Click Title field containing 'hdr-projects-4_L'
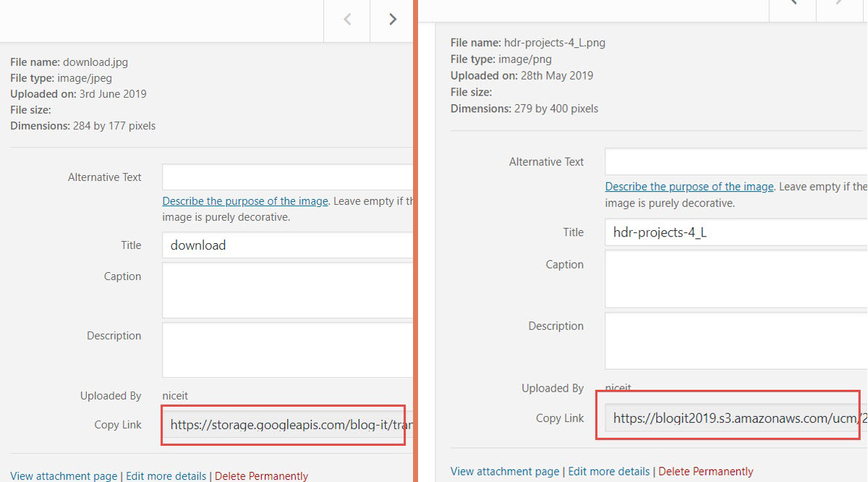868x482 pixels. tap(736, 232)
